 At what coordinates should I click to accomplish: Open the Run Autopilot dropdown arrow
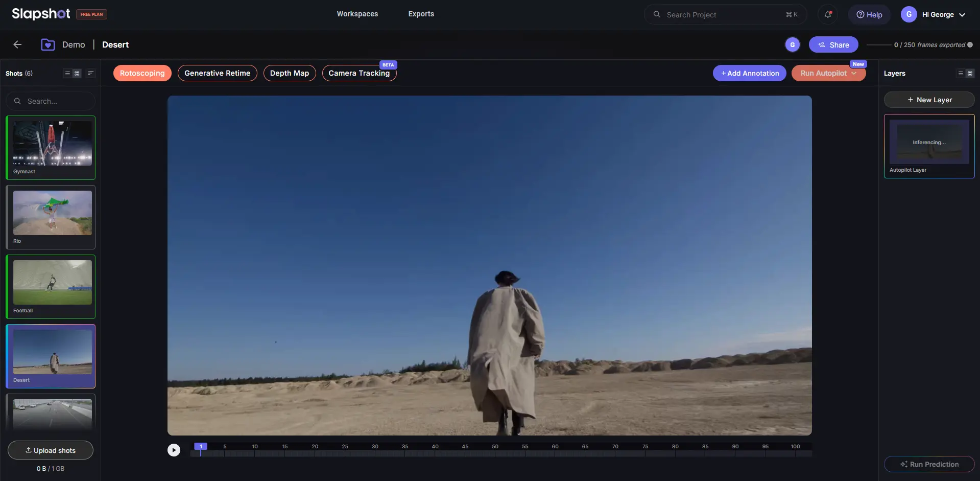pyautogui.click(x=854, y=73)
